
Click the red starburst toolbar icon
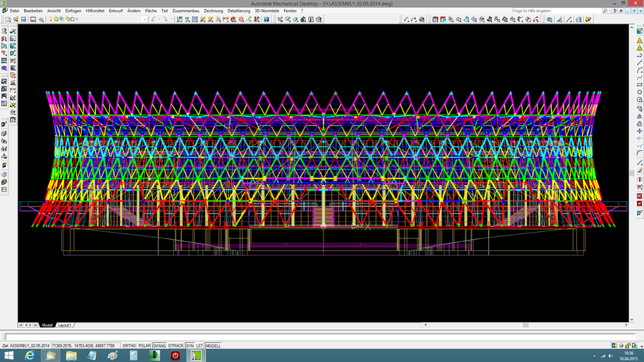pos(241,19)
